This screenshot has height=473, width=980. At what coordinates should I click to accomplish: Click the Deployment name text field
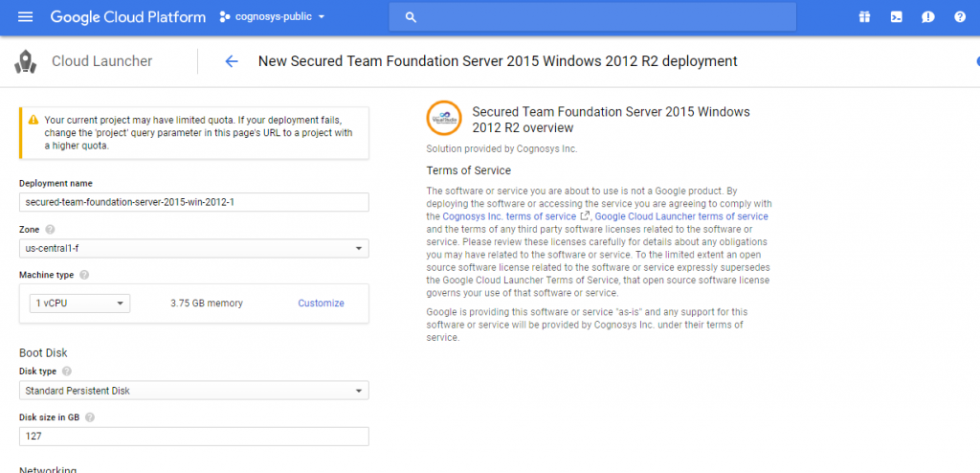pos(193,202)
